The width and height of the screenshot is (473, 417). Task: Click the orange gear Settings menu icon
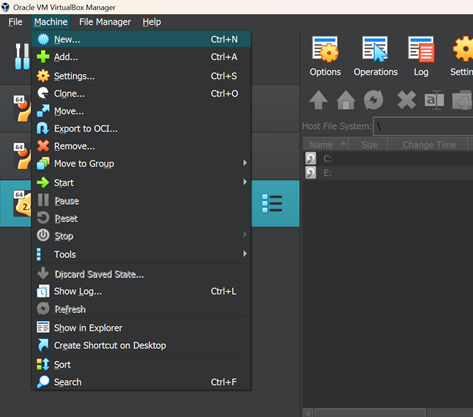(43, 76)
